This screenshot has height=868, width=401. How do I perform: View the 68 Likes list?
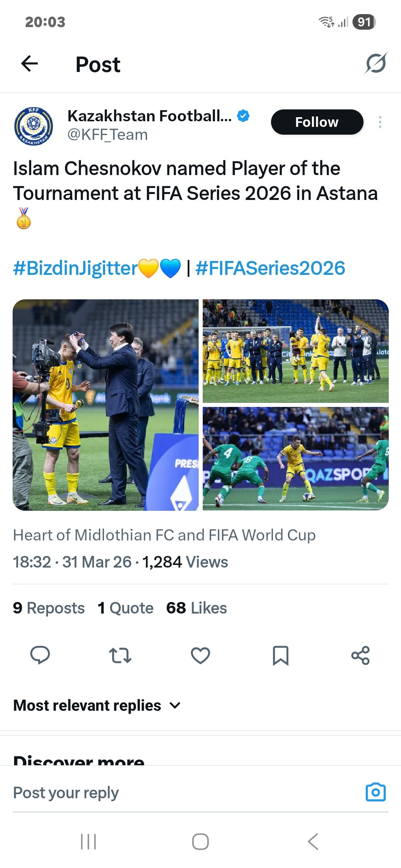[x=196, y=608]
